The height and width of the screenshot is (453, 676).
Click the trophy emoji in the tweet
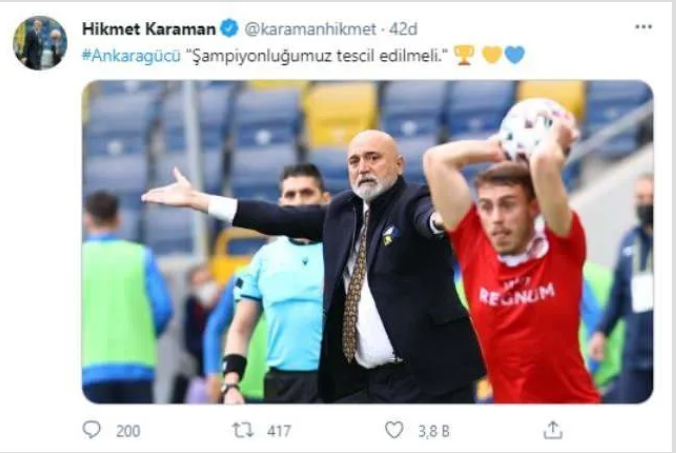[464, 55]
